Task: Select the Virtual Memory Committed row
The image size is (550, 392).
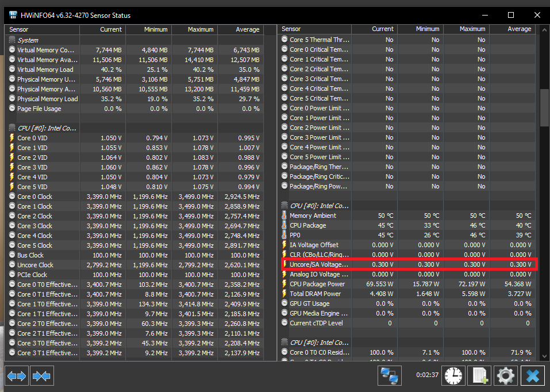Action: (134, 50)
